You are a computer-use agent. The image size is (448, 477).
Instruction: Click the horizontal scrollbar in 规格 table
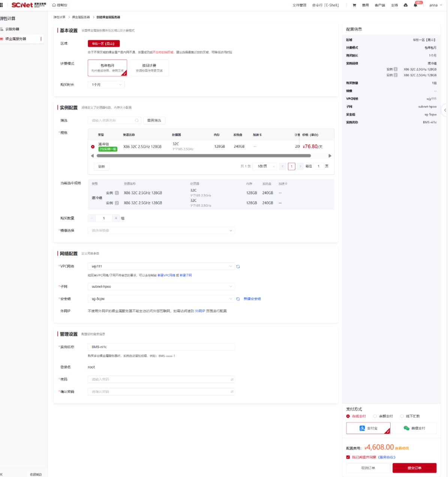tap(204, 156)
